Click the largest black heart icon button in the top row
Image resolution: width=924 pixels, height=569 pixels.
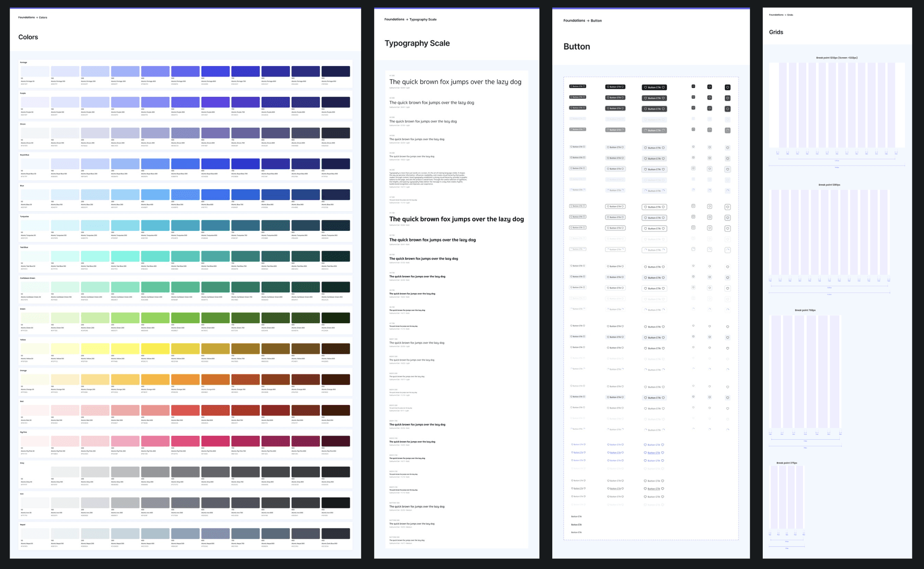(x=727, y=87)
